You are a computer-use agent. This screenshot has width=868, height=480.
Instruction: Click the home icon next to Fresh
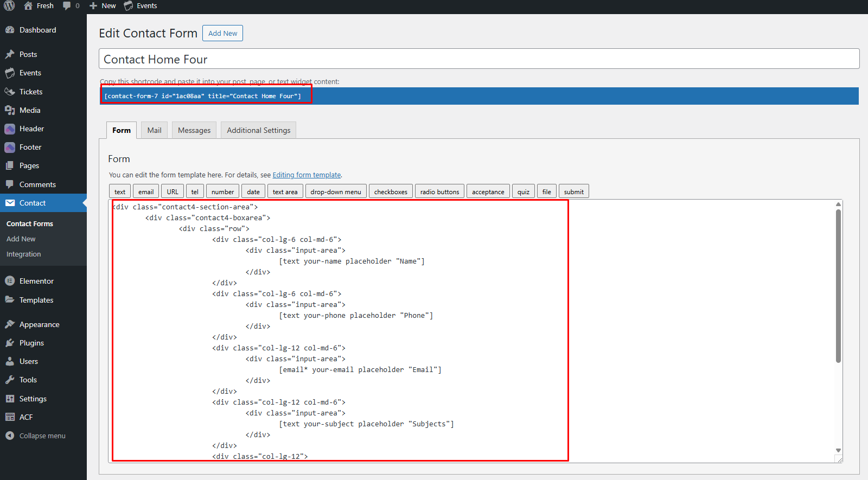28,5
